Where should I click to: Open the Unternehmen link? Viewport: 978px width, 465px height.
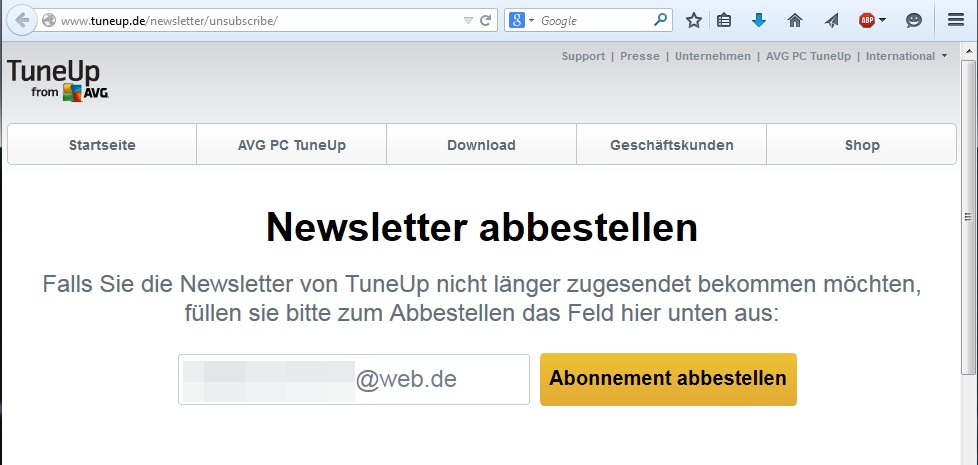coord(713,56)
